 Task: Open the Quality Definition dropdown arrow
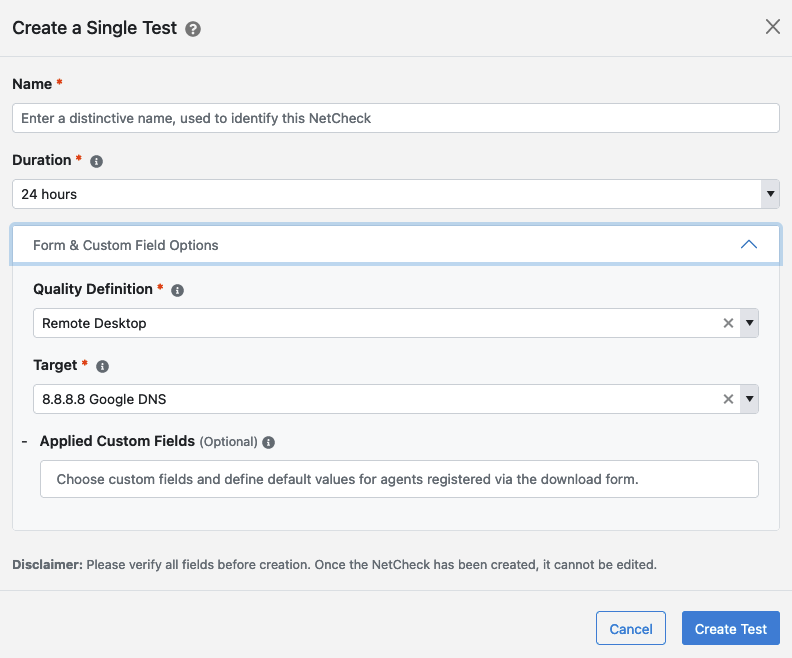749,323
